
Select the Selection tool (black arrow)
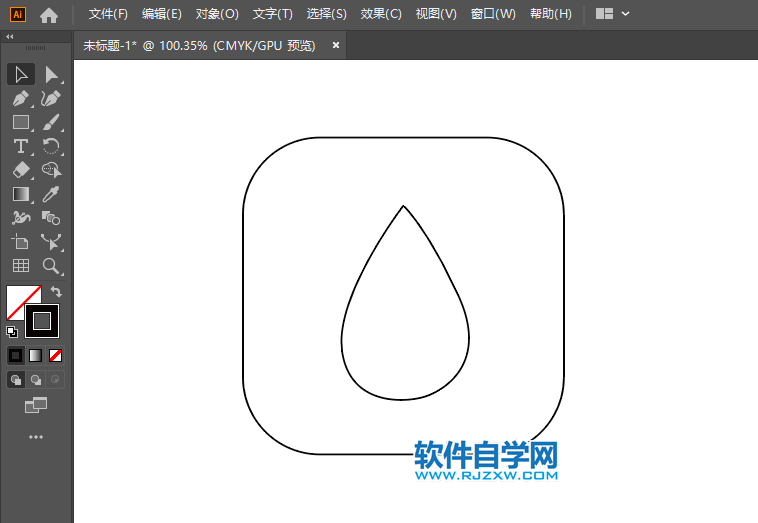[x=21, y=74]
